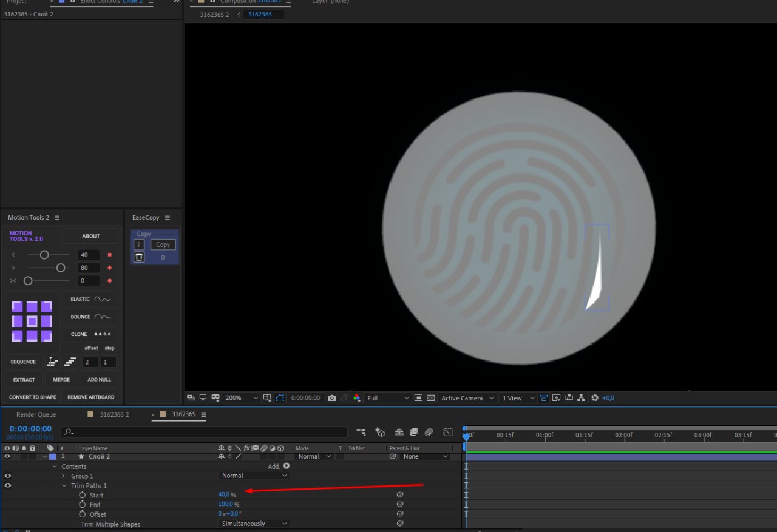
Task: Click the REMOVE ARTBOARD button
Action: tap(90, 397)
